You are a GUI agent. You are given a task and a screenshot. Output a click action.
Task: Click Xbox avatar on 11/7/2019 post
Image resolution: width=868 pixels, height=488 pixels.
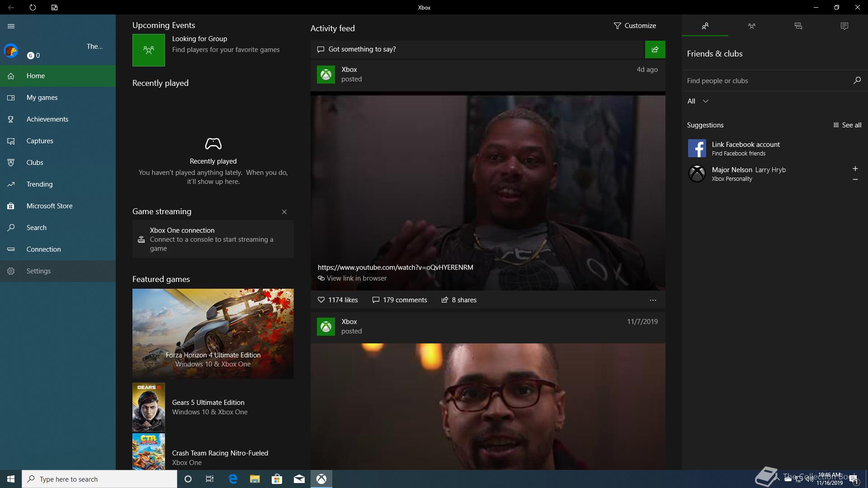tap(326, 327)
